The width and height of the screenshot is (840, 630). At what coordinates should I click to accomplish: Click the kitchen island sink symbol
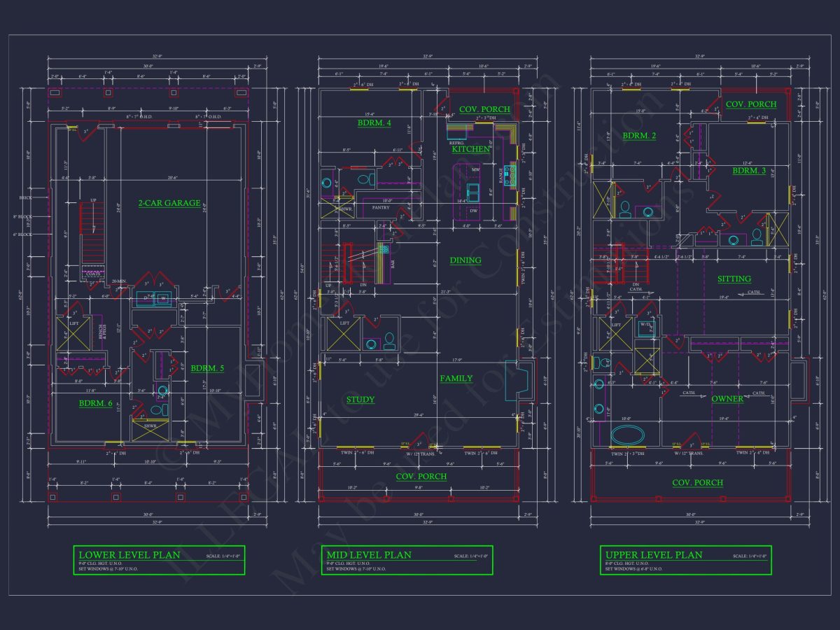pyautogui.click(x=472, y=191)
